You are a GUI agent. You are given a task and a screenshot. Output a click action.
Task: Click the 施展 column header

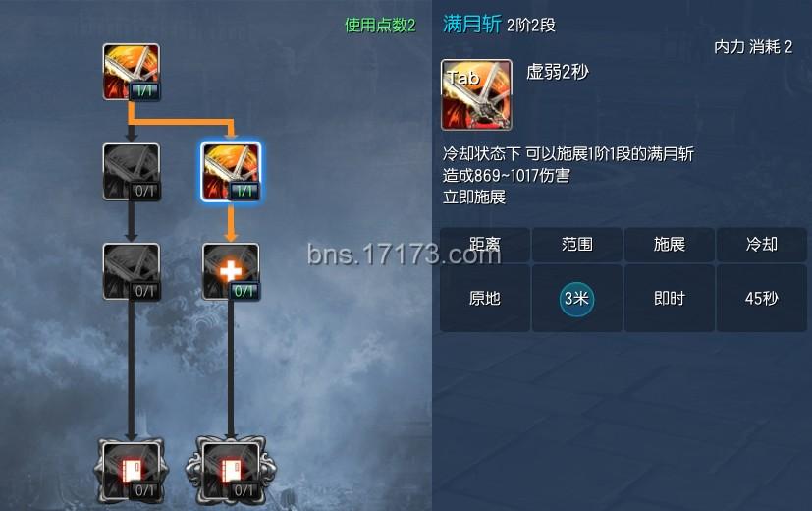point(669,244)
